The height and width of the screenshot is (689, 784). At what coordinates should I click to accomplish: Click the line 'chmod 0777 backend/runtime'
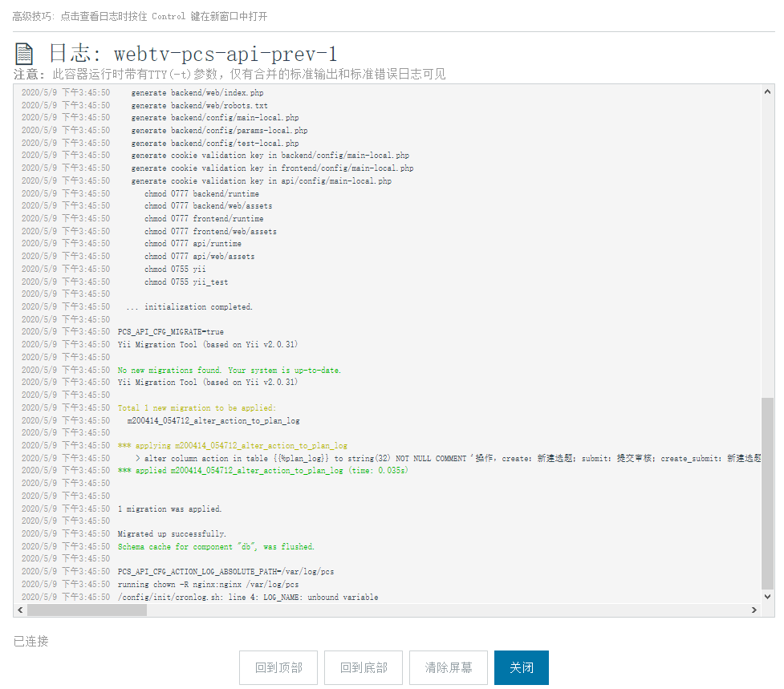pos(201,193)
